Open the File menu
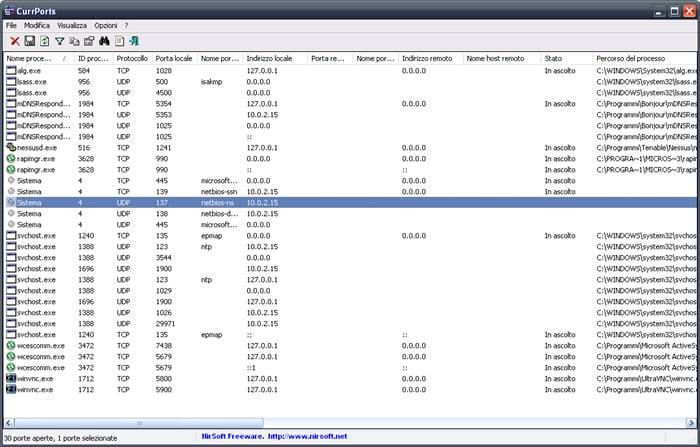700x447 pixels. point(11,24)
